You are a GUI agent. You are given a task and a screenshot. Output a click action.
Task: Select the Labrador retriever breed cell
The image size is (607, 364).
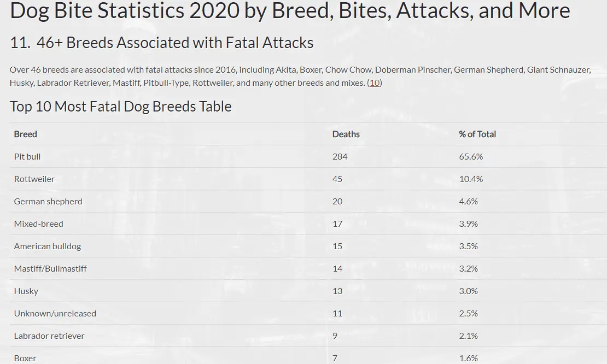(x=49, y=336)
